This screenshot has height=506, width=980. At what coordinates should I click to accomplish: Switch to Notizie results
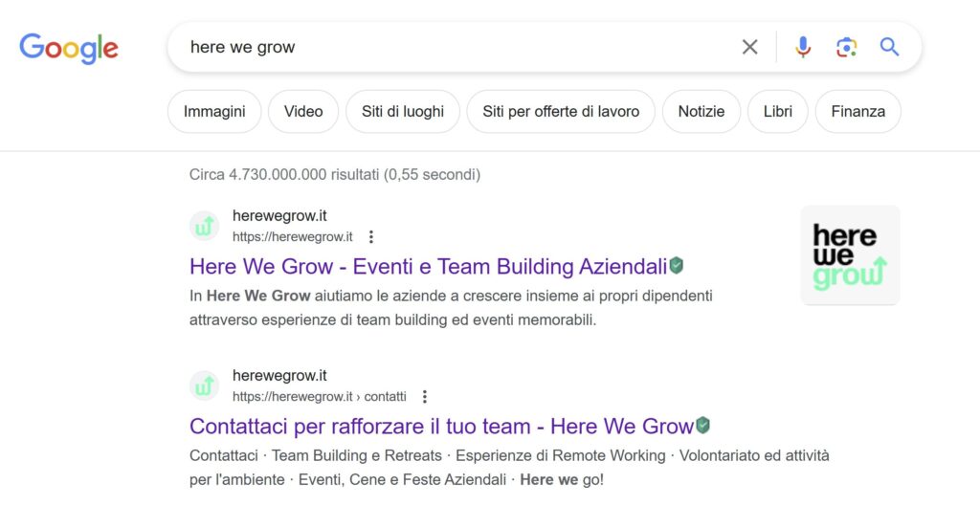pyautogui.click(x=702, y=112)
